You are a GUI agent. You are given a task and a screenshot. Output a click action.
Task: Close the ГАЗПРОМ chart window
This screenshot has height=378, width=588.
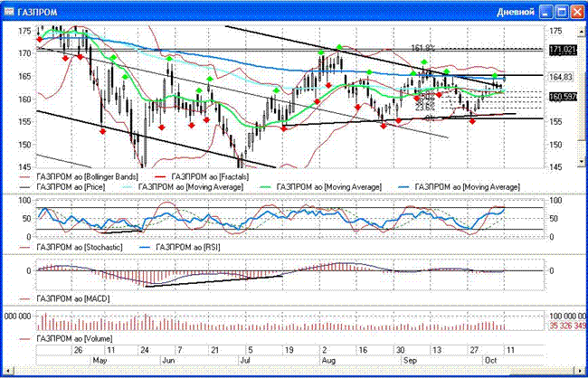577,13
